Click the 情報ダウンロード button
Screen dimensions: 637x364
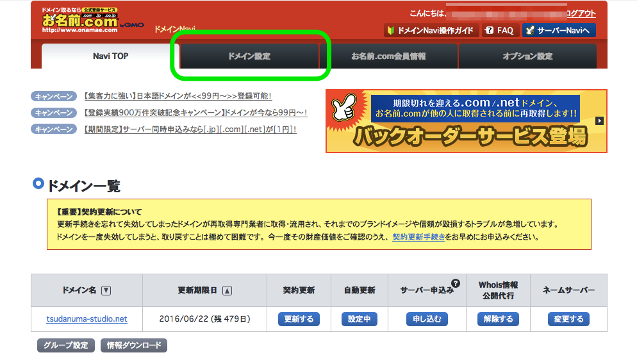point(134,345)
